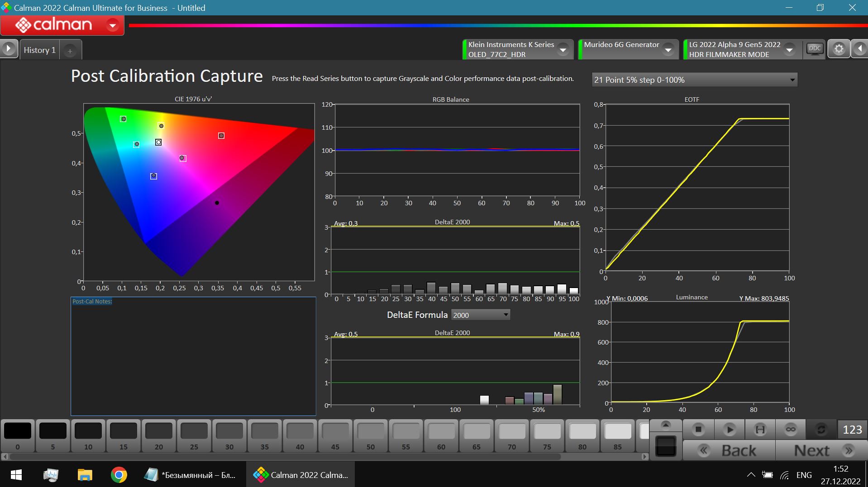868x487 pixels.
Task: Expand the Murideo 6G Generator dropdown
Action: [668, 50]
